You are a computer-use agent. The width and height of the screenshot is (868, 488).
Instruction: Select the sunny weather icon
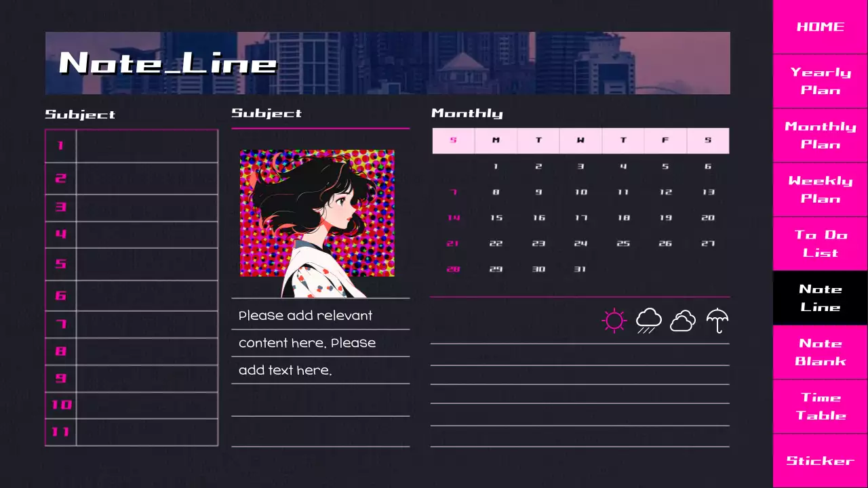point(614,320)
